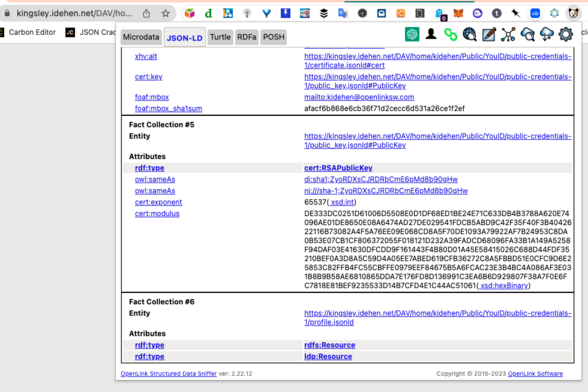
Task: Click the colorful cube extension icon
Action: point(190,14)
